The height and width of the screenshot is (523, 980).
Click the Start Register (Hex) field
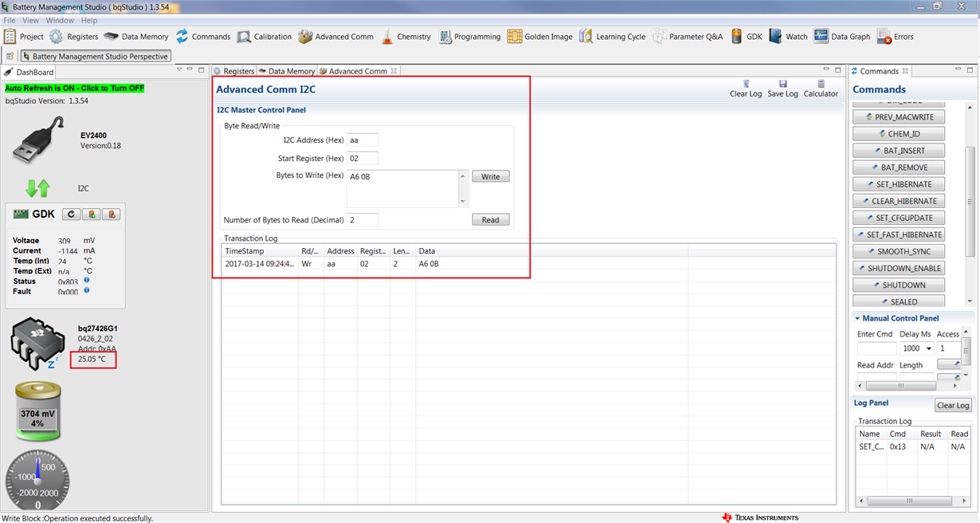coord(363,159)
